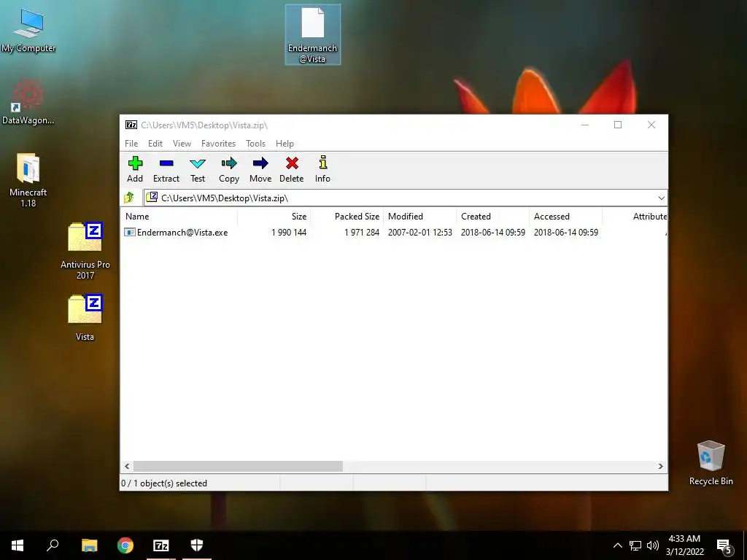Open the clock showing 4:33 AM
This screenshot has width=747, height=560.
click(684, 545)
